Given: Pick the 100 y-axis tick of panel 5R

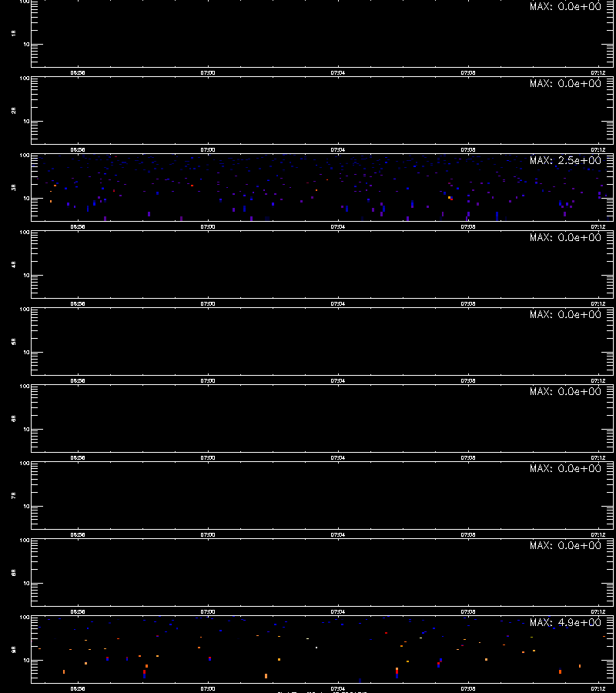Looking at the screenshot, I should 25,310.
